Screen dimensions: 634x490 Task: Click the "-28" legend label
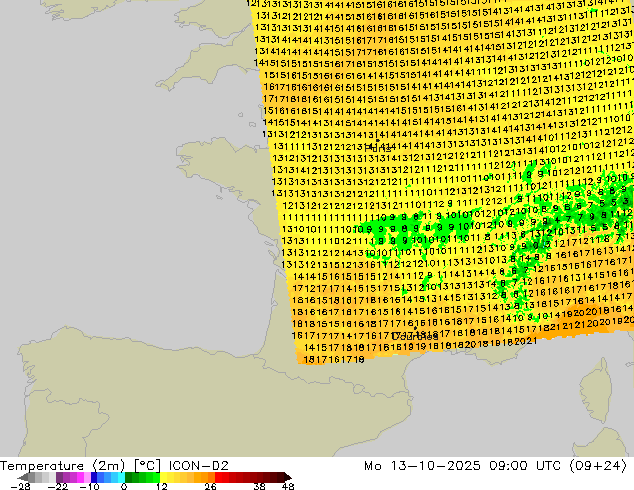tap(20, 486)
